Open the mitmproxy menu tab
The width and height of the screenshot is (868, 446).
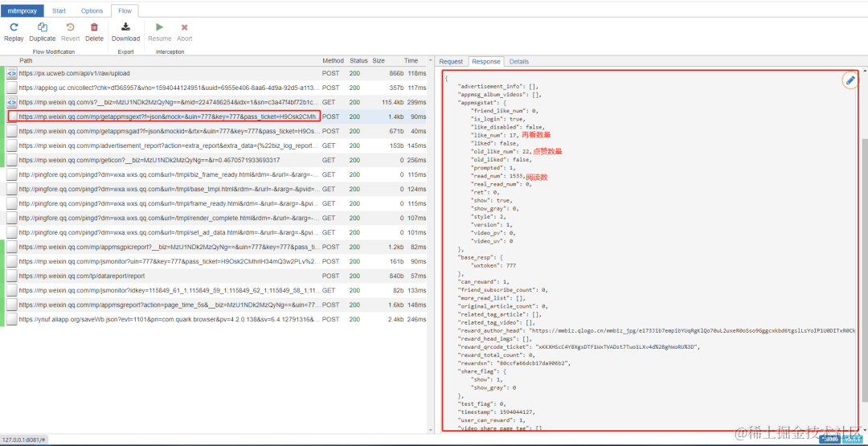tap(23, 11)
